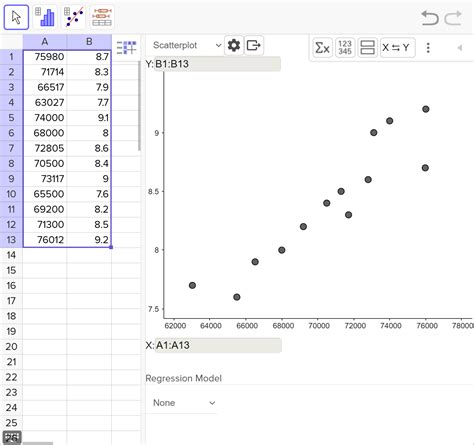The width and height of the screenshot is (474, 445).
Task: Select the Y data range field B1:B13
Action: point(217,64)
